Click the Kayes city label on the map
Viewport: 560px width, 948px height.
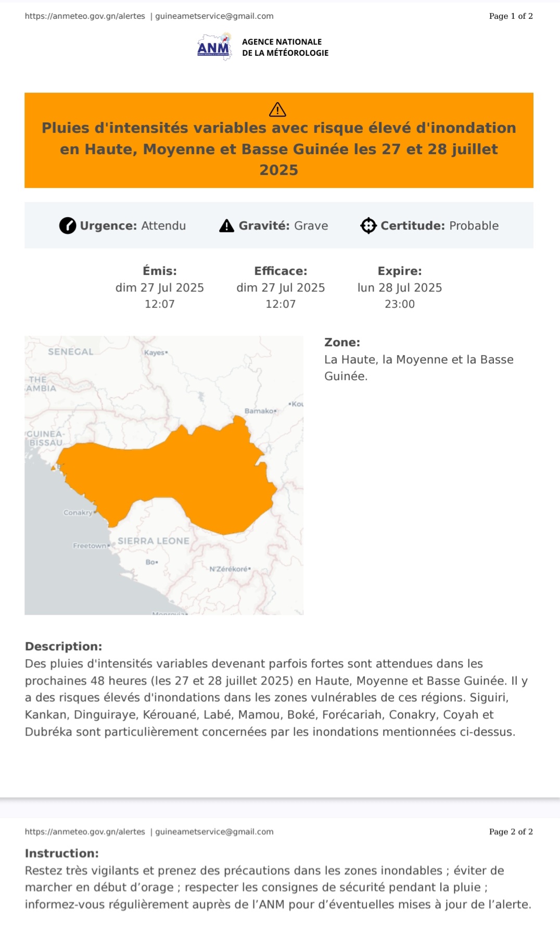(155, 352)
